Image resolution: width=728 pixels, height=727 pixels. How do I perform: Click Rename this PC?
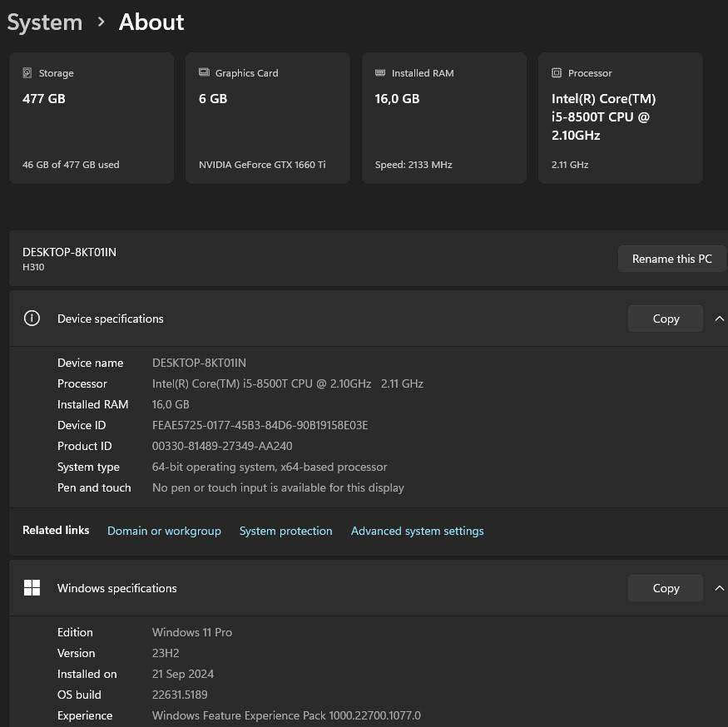click(671, 259)
